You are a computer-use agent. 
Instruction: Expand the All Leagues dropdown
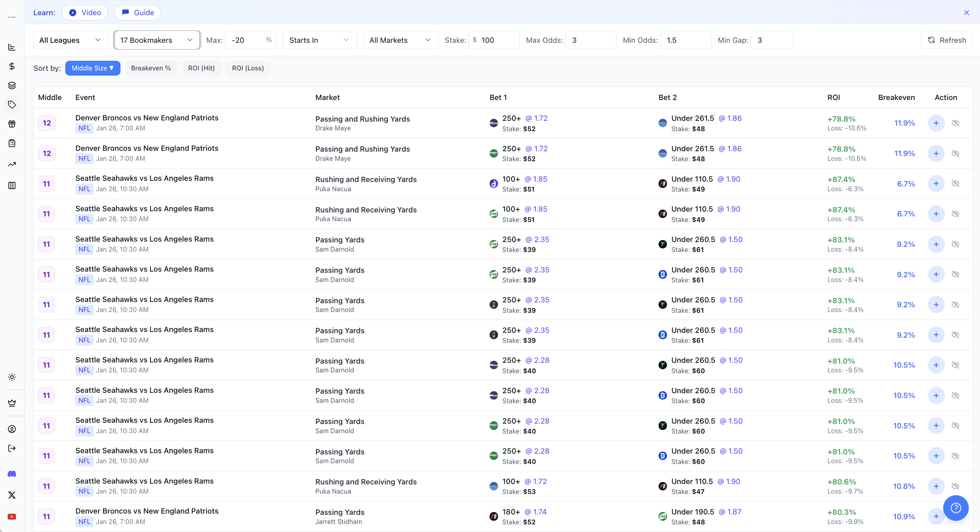point(70,40)
